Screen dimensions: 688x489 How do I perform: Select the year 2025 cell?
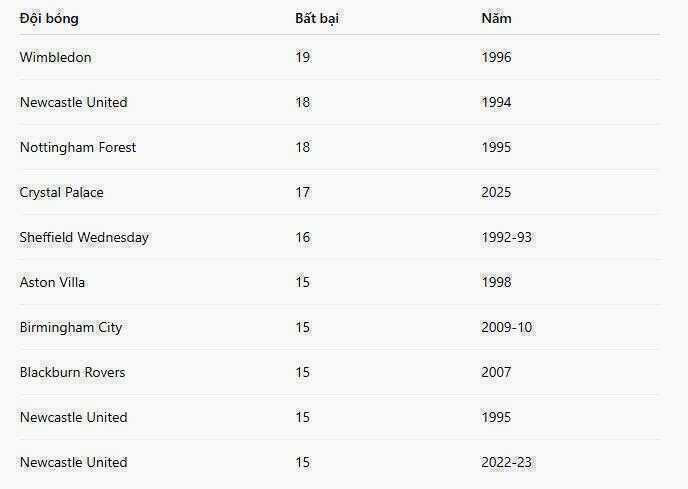(x=496, y=192)
